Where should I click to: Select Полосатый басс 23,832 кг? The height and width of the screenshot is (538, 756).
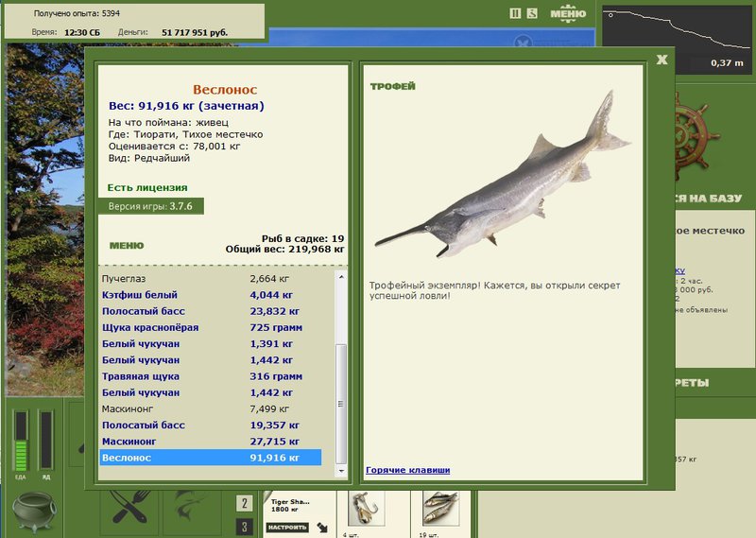[x=210, y=311]
